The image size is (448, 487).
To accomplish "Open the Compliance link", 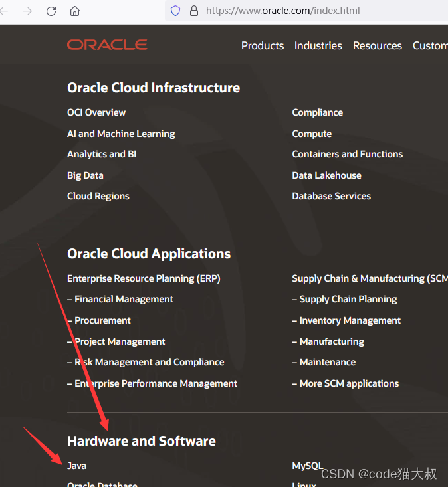I will point(318,112).
